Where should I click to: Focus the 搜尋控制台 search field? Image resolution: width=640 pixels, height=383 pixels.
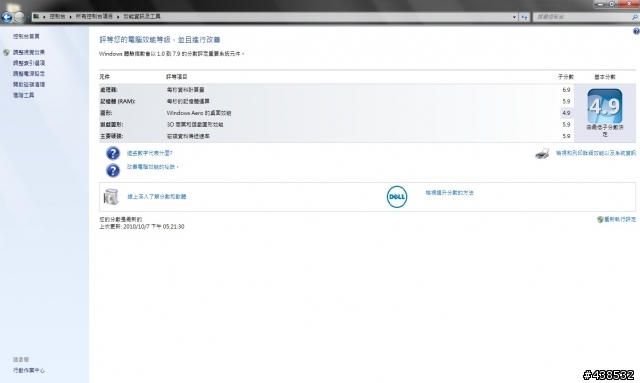(x=582, y=17)
